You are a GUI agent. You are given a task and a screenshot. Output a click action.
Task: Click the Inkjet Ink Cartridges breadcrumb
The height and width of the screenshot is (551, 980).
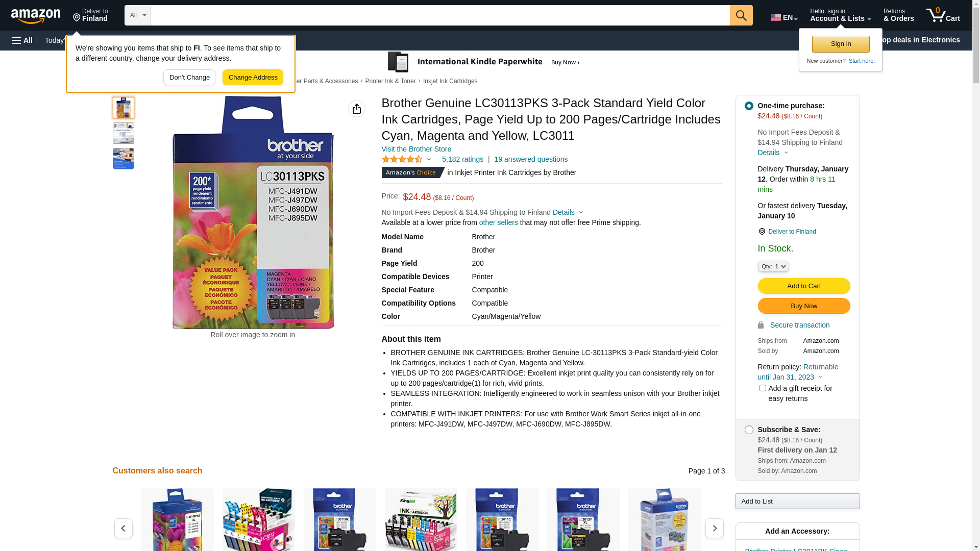(x=450, y=81)
